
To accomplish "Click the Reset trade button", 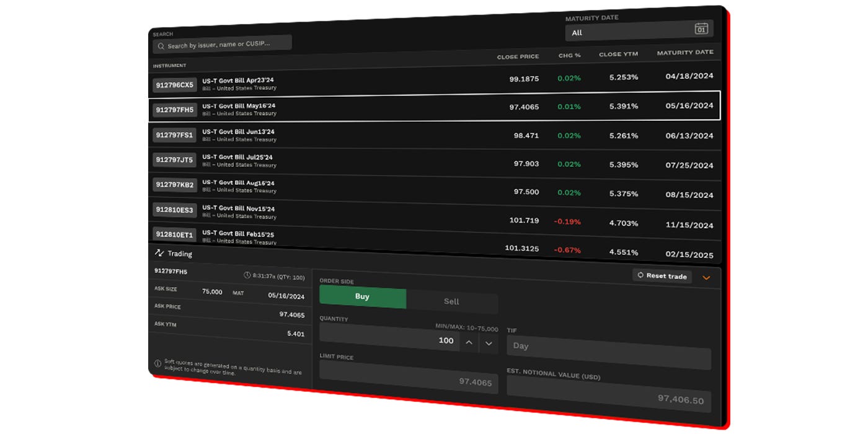I will pos(662,277).
